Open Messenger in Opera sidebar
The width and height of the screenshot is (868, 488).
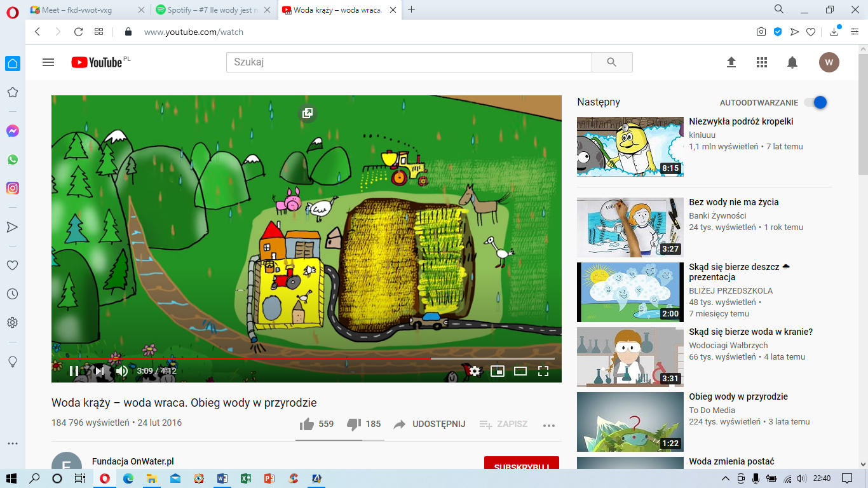pos(12,131)
